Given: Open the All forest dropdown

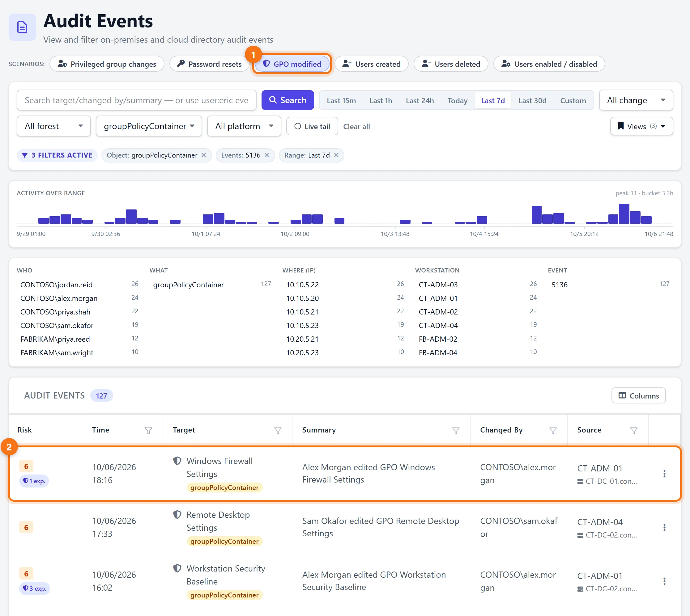Looking at the screenshot, I should click(x=53, y=126).
